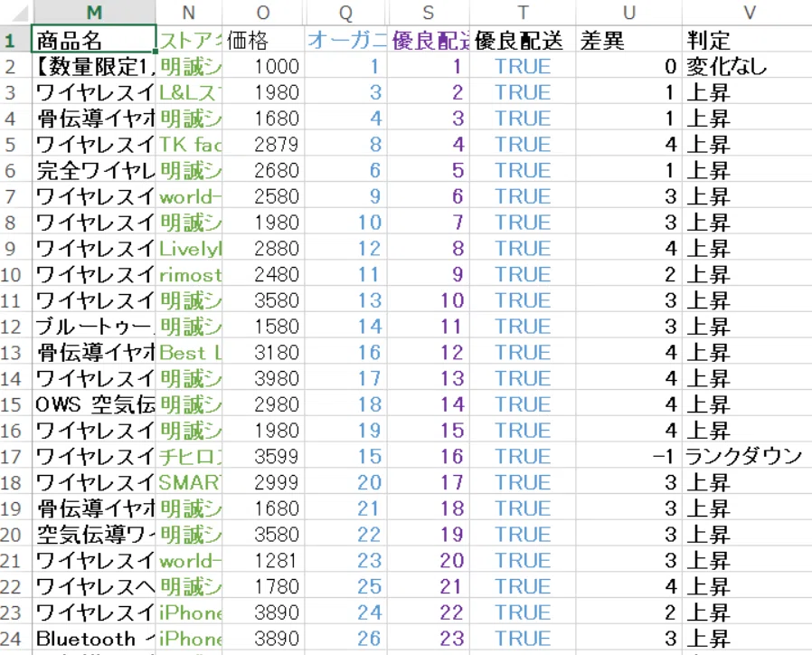This screenshot has height=655, width=812.
Task: Select the 完全ワイヤレ product cell
Action: [x=94, y=170]
